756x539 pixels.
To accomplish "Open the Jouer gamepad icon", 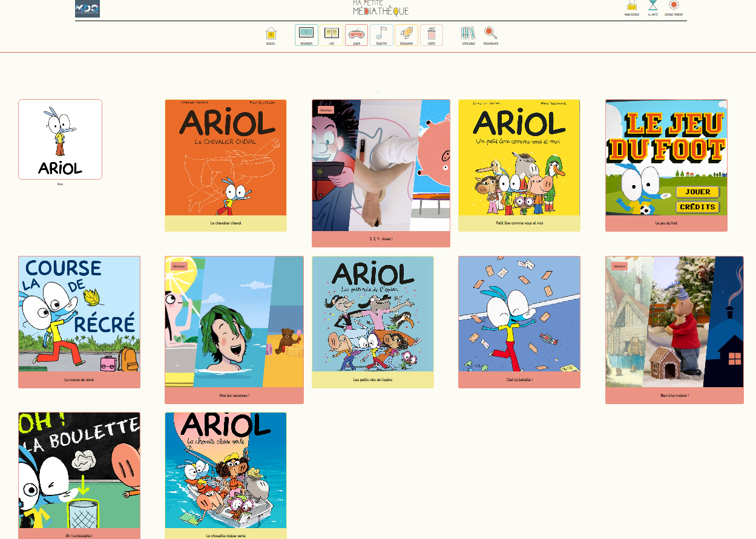I will (x=357, y=34).
